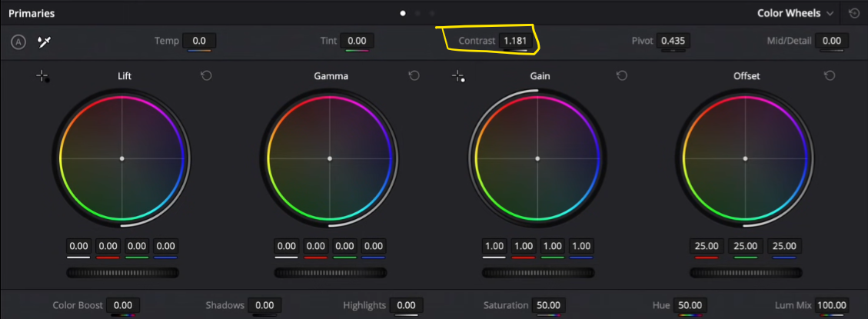The image size is (868, 319).
Task: Select Lift green value field
Action: [x=137, y=247]
